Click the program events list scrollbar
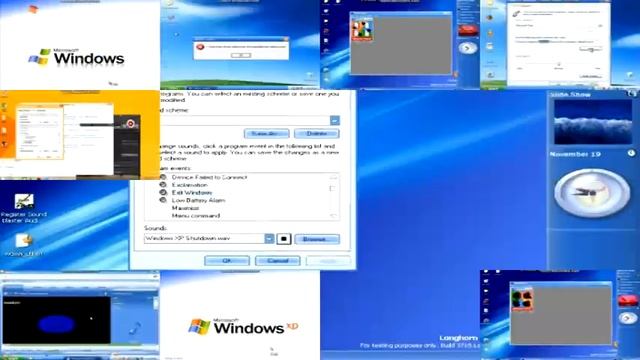Screen dimensions: 640x360 point(333,196)
